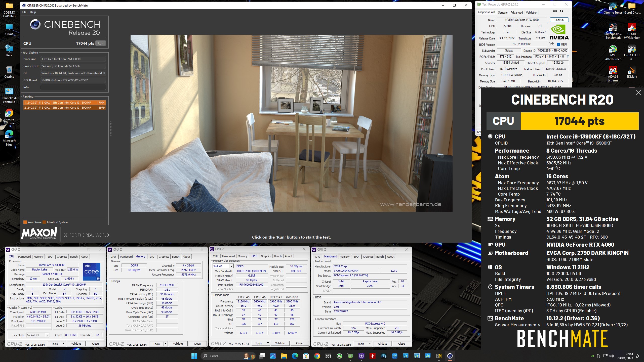Click Close button in CPU-Z Memory window
The height and width of the screenshot is (362, 644).
point(197,344)
